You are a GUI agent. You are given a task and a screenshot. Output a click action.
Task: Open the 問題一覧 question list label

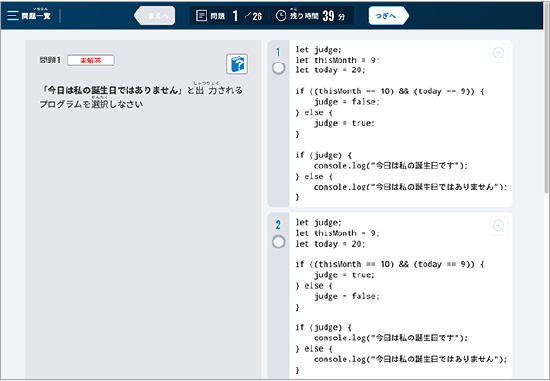(36, 15)
